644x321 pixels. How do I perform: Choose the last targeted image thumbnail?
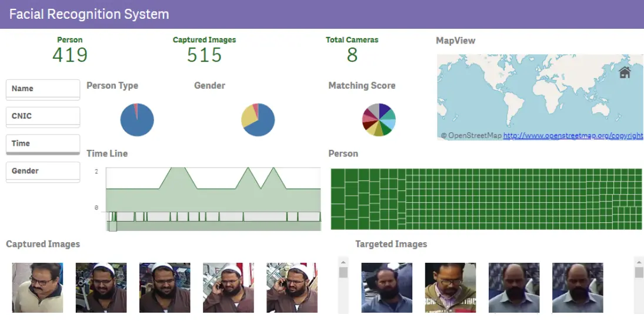tap(578, 287)
